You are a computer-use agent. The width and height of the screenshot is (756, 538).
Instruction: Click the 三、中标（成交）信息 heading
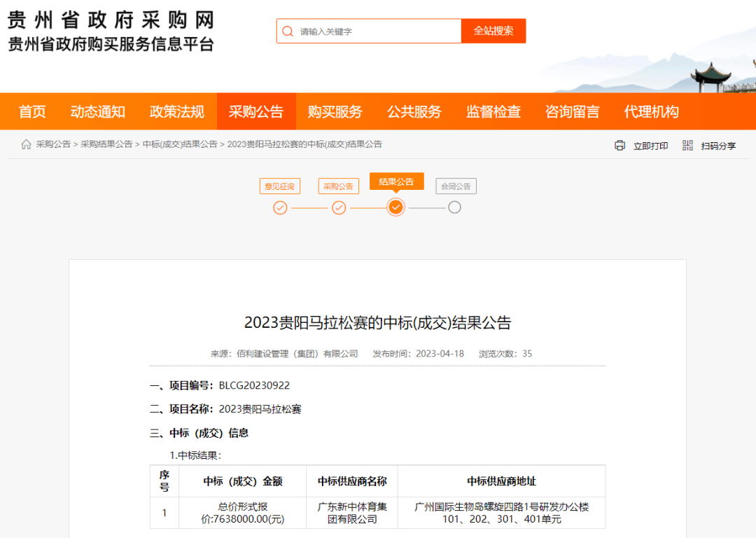tap(199, 433)
